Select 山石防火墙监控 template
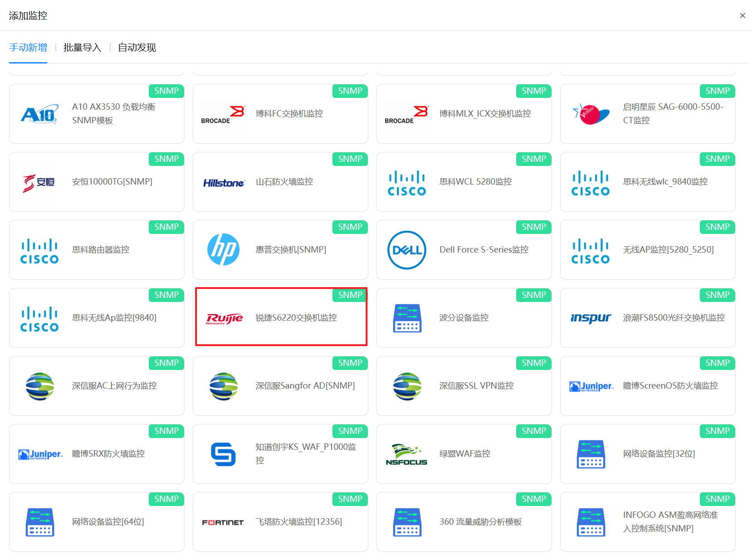The image size is (752, 560). (280, 182)
